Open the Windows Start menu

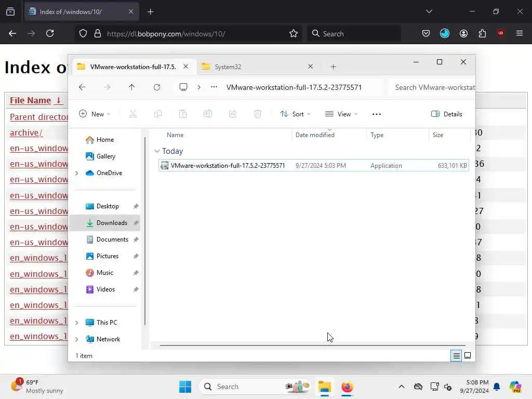(x=185, y=387)
